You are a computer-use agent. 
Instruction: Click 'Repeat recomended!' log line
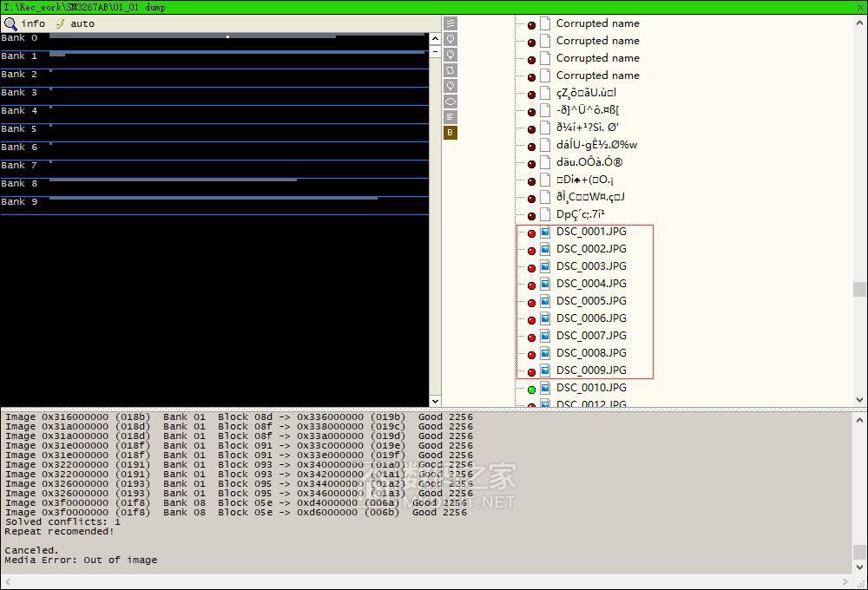click(x=59, y=531)
